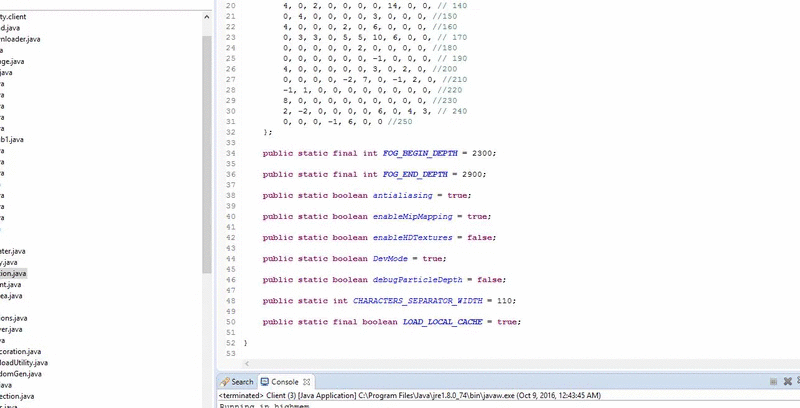Viewport: 800px width, 408px height.
Task: Click the CHARACTERS_SEPARATOR_WIDTH identifier
Action: [417, 301]
